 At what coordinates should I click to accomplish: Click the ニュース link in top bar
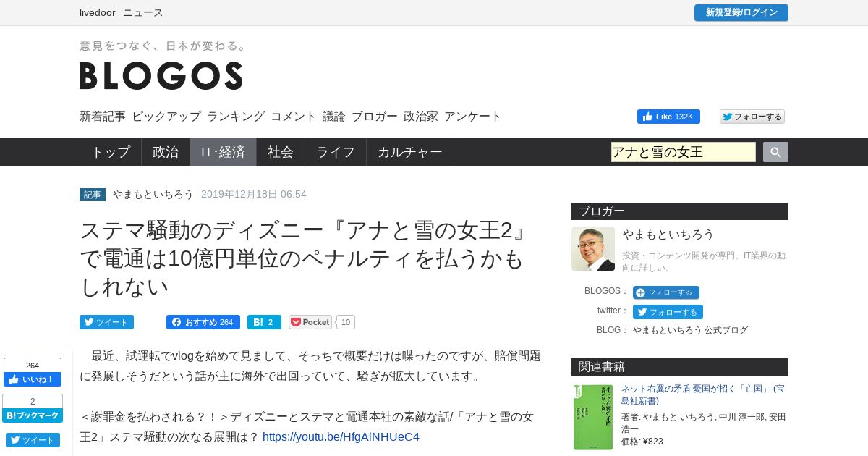[143, 12]
